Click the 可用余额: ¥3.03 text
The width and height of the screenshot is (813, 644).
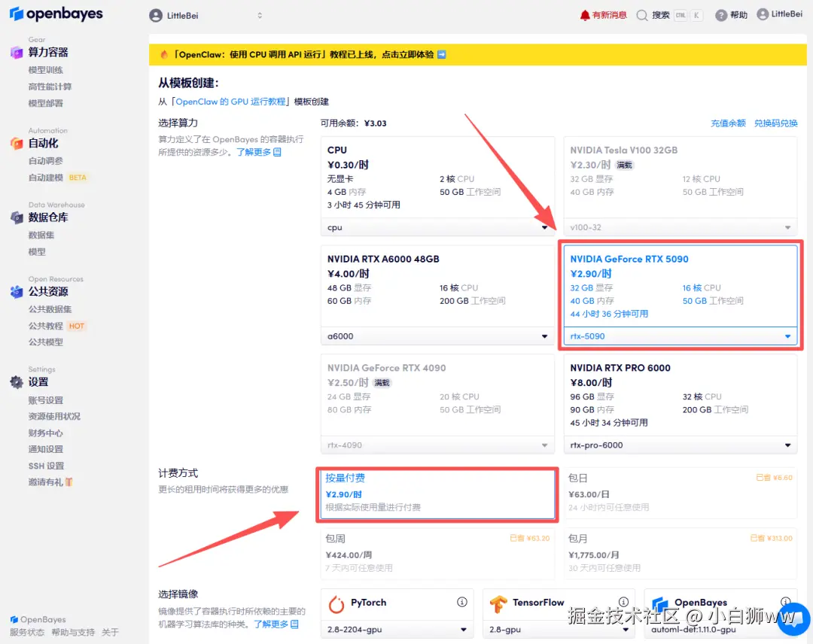[x=353, y=123]
